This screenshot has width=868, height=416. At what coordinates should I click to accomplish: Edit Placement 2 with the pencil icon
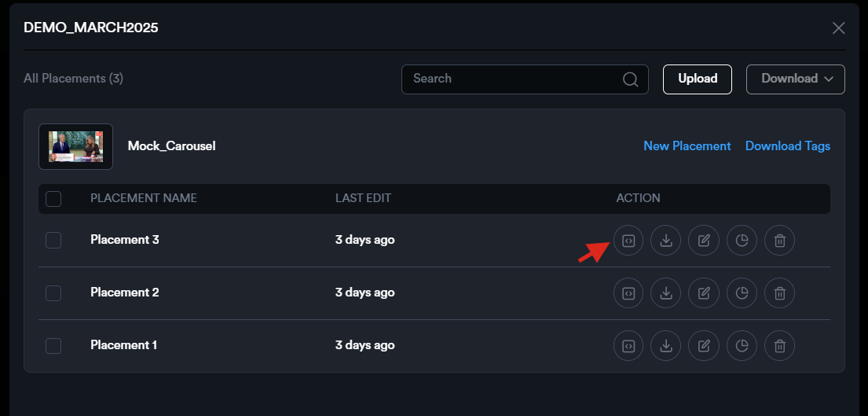[704, 293]
